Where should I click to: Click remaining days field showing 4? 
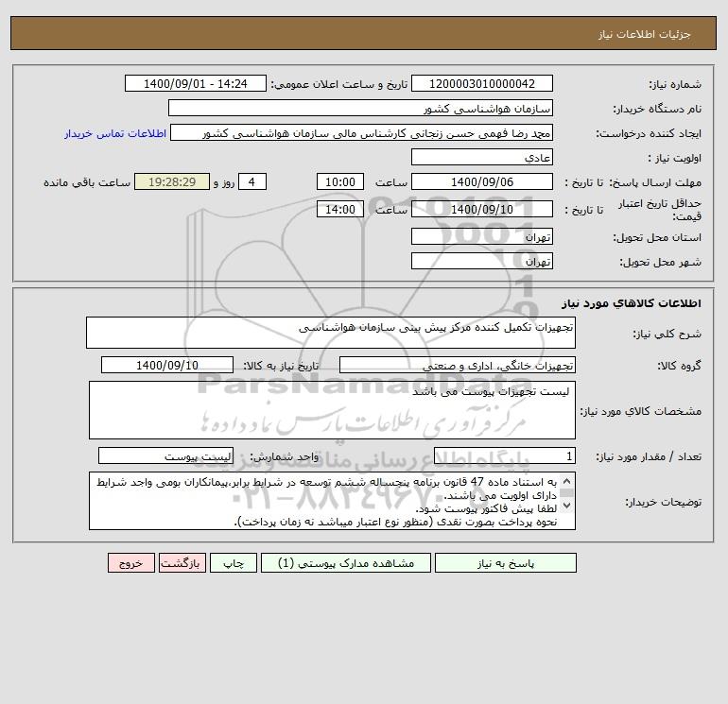(x=252, y=182)
